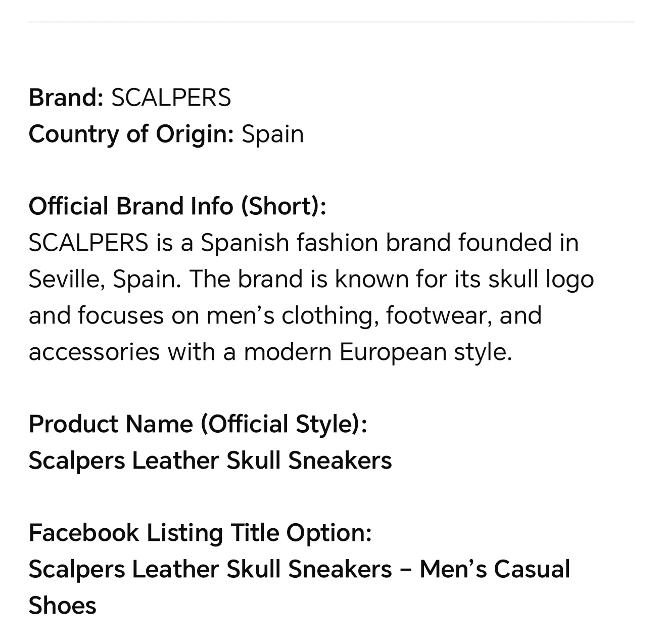
Task: Click the SCALPERS brand name value
Action: pos(171,97)
